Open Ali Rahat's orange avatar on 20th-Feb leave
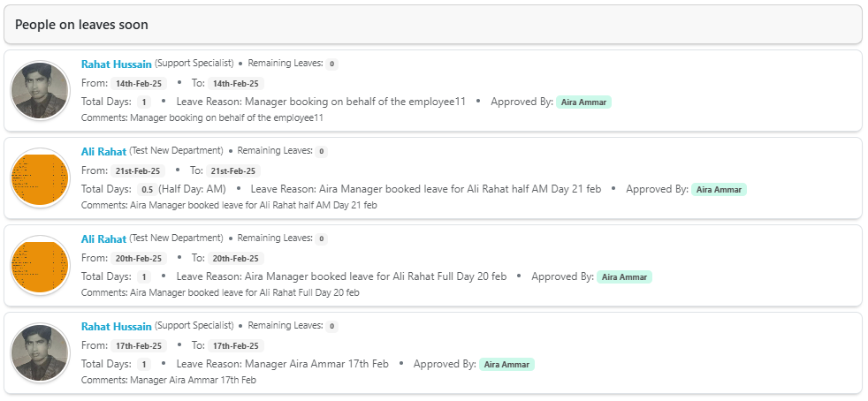 [x=40, y=266]
